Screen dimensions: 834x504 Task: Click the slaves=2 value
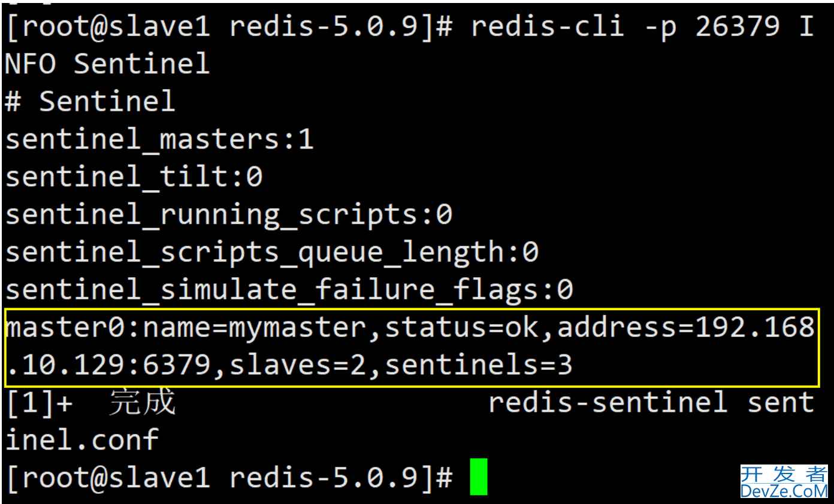tap(298, 365)
